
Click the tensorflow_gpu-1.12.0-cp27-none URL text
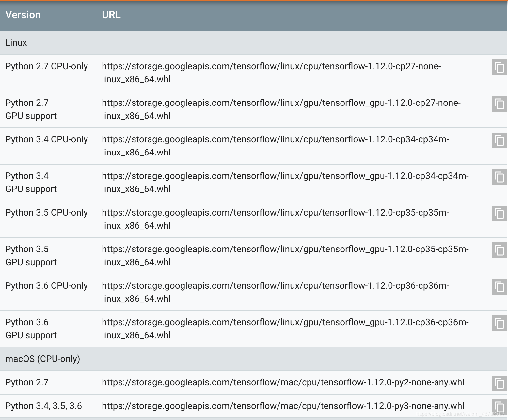[x=281, y=109]
